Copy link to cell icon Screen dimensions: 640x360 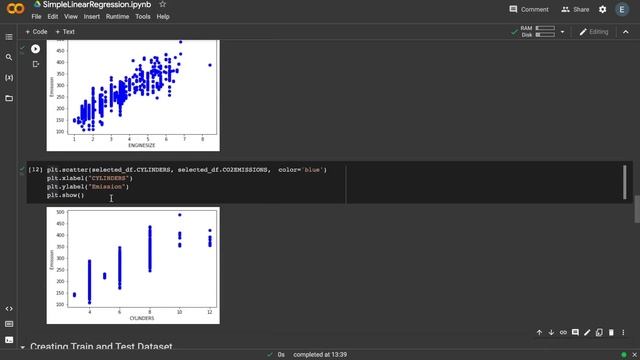tap(563, 333)
